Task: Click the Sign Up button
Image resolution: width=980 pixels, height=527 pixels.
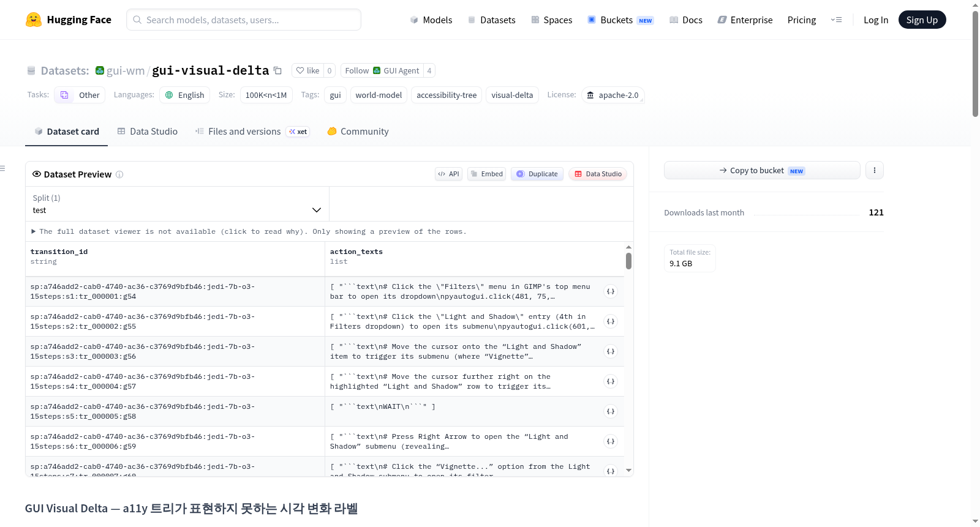Action: point(922,20)
